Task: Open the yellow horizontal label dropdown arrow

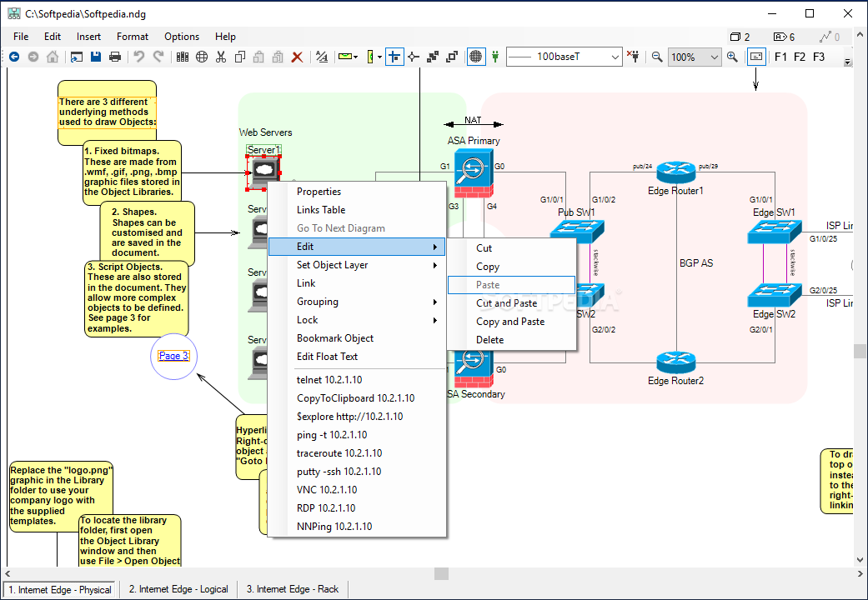Action: pyautogui.click(x=355, y=57)
